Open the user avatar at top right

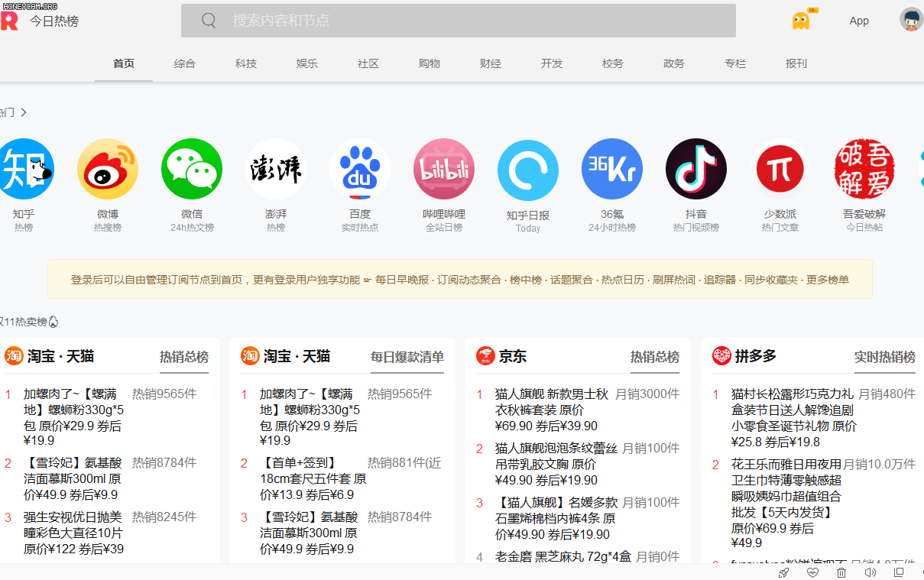(x=911, y=20)
